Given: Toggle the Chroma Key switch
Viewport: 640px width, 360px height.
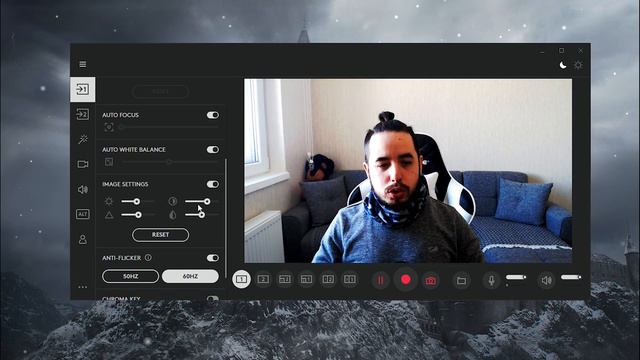Looking at the screenshot, I should [x=213, y=298].
